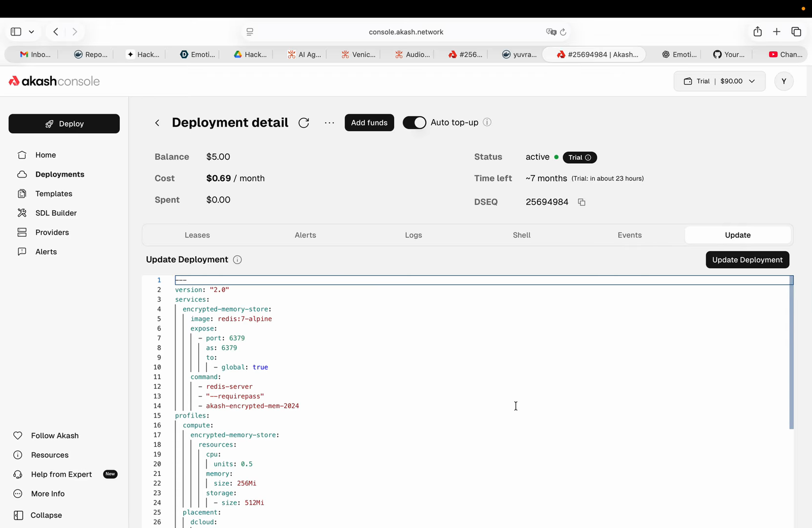The width and height of the screenshot is (812, 528).
Task: Switch to the Repo... browser tab
Action: 91,54
